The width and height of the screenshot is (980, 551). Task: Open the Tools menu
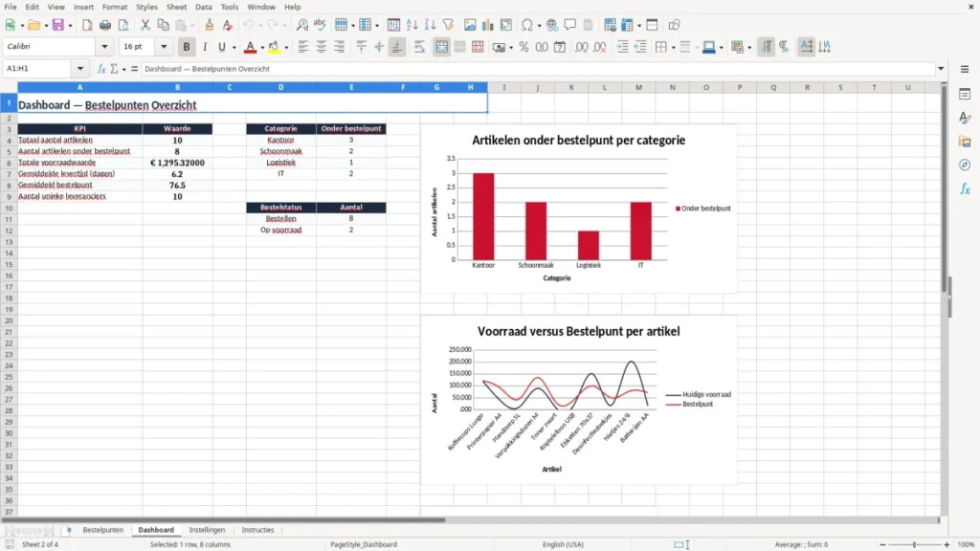point(230,7)
